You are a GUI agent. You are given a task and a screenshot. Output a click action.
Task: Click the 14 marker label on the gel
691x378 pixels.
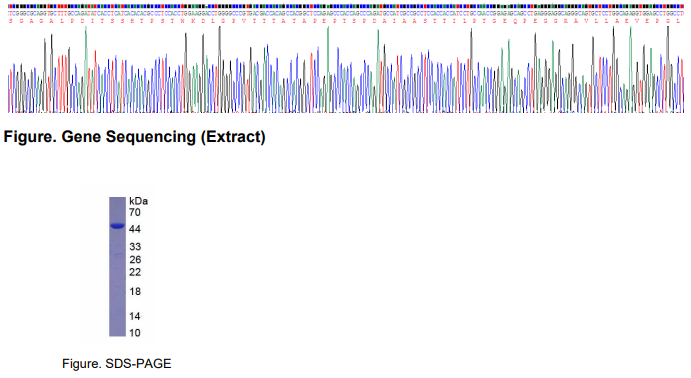point(135,316)
